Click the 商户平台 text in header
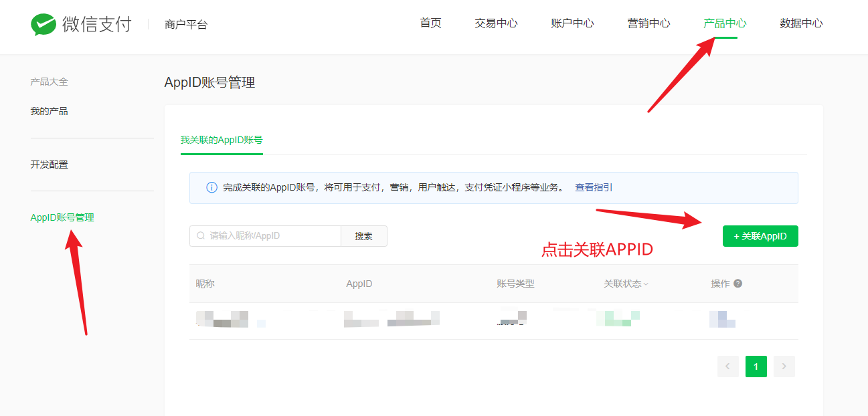 186,25
